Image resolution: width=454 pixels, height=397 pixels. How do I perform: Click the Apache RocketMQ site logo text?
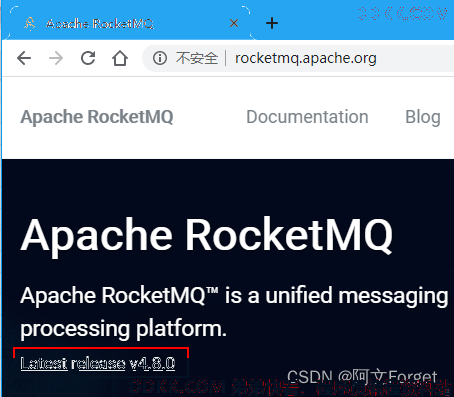97,117
